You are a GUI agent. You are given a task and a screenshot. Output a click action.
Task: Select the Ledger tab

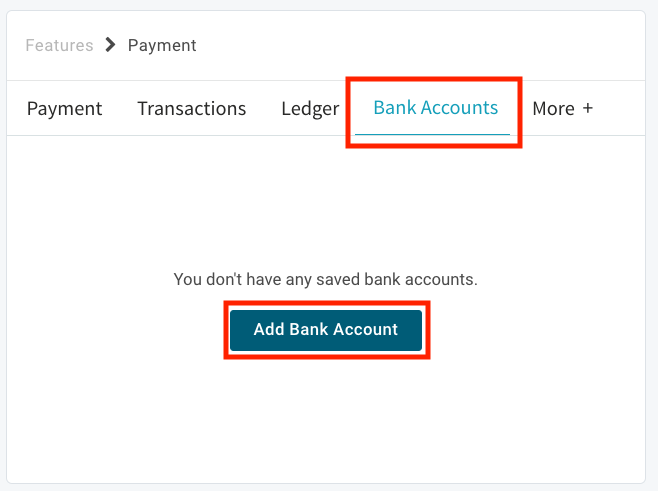[310, 109]
